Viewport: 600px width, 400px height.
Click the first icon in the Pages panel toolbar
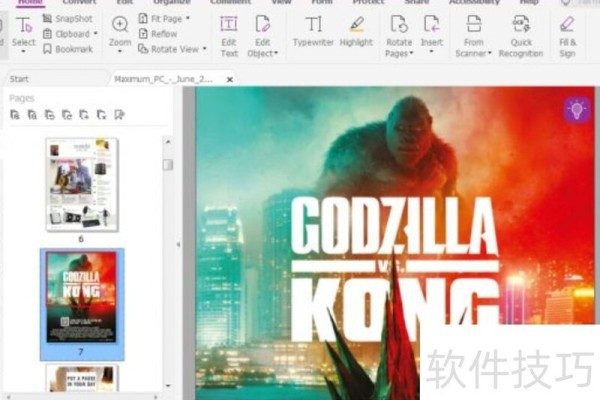[x=15, y=114]
